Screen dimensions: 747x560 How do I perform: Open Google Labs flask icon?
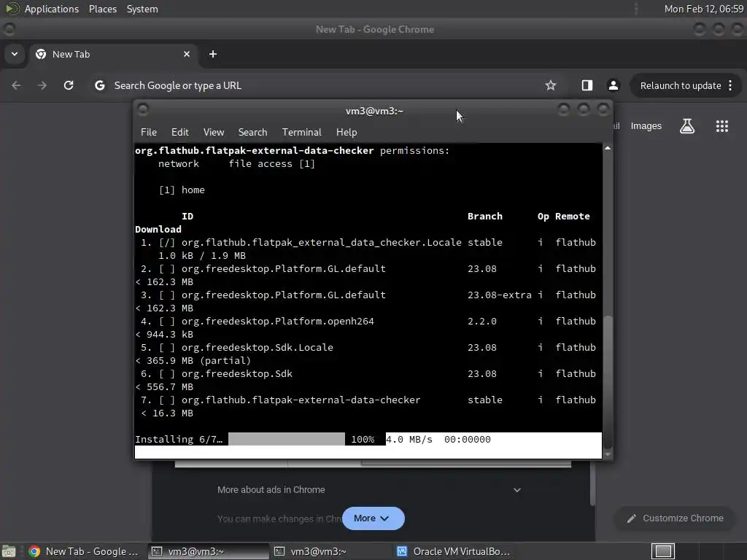point(687,126)
